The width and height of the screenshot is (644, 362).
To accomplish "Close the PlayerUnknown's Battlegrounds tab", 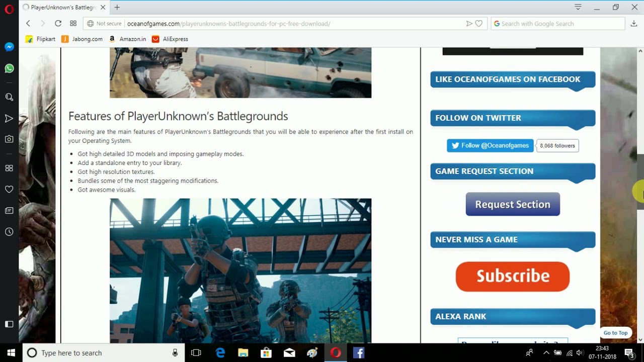I will [103, 8].
